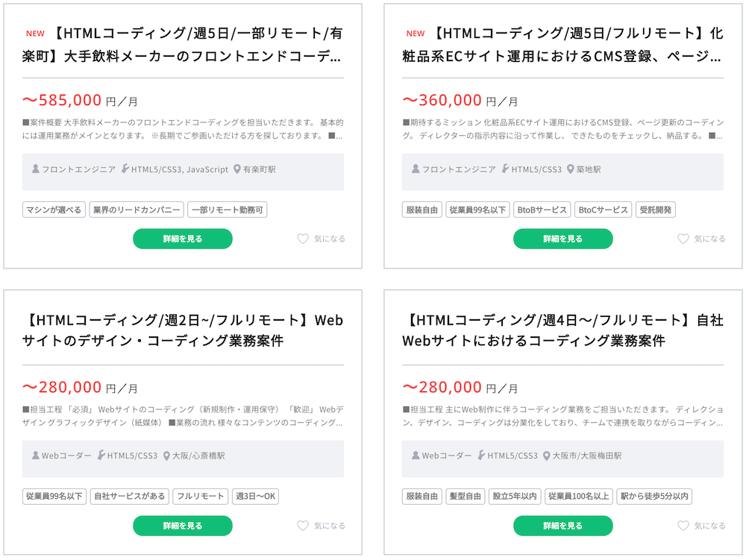Click person icon beside フロントエンジニア in first card
The image size is (746, 560).
point(35,170)
